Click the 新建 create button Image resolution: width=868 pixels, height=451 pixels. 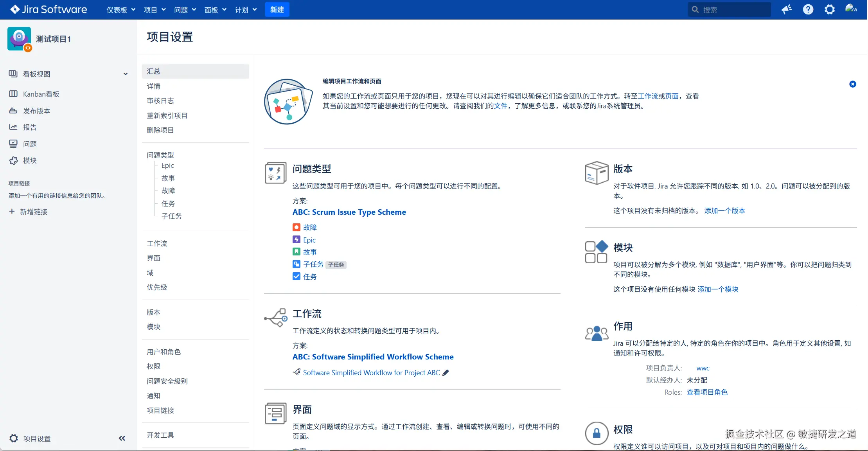click(x=277, y=9)
